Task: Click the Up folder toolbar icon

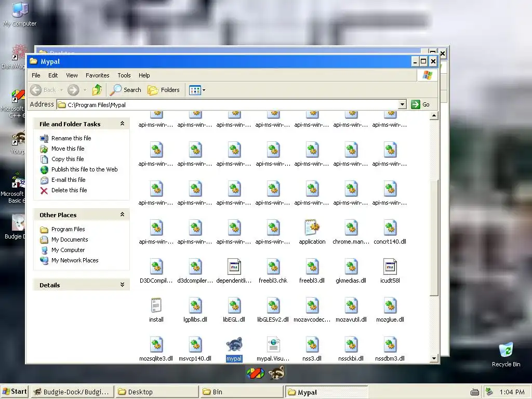Action: click(97, 90)
